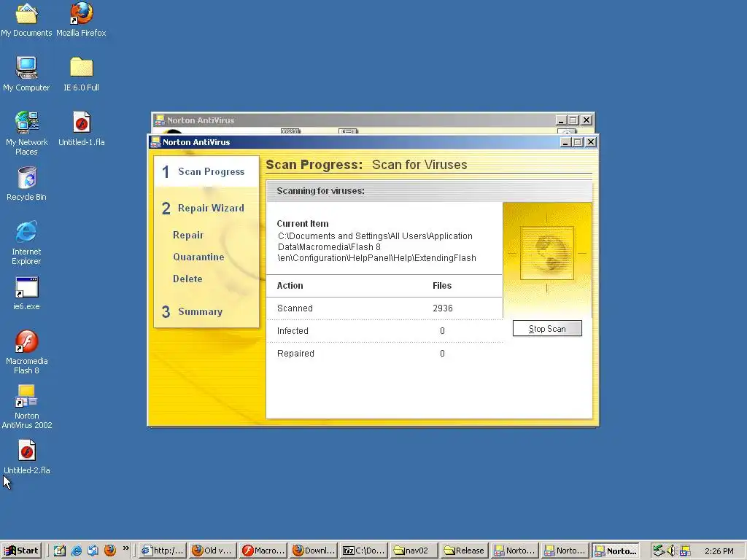
Task: Launch Firefox from quick launch bar
Action: (110, 551)
